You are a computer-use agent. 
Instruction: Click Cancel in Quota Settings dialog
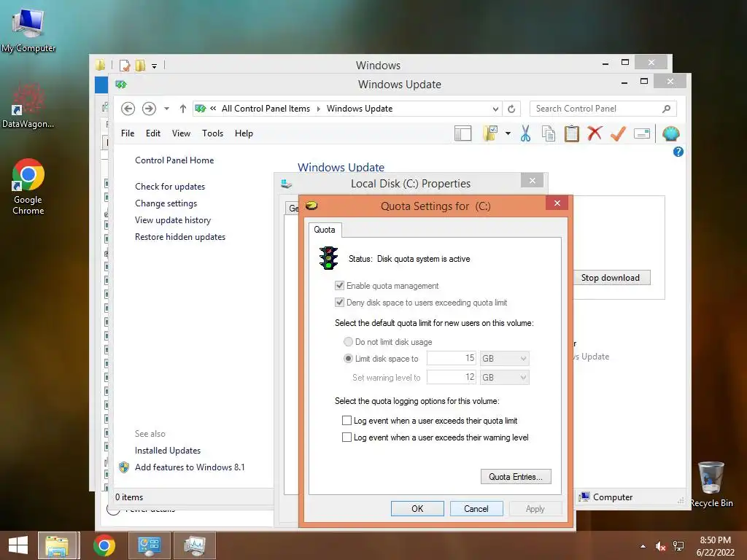pyautogui.click(x=476, y=508)
